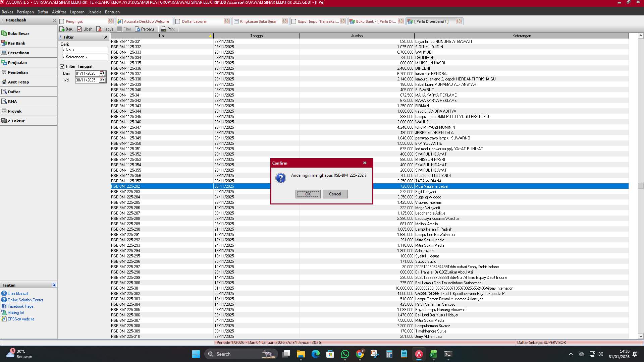Collapse the Tautan panel chevron
This screenshot has width=644, height=362.
pyautogui.click(x=54, y=285)
